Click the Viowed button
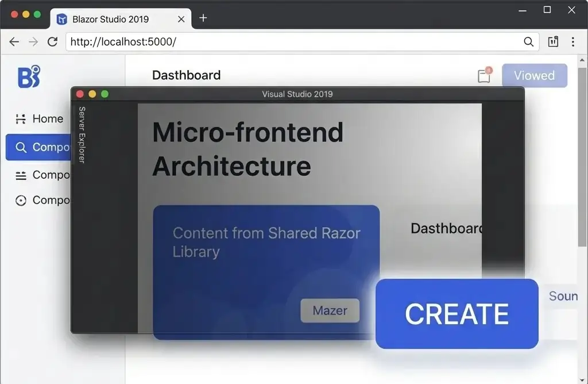Viewport: 588px width, 384px height. pyautogui.click(x=535, y=75)
